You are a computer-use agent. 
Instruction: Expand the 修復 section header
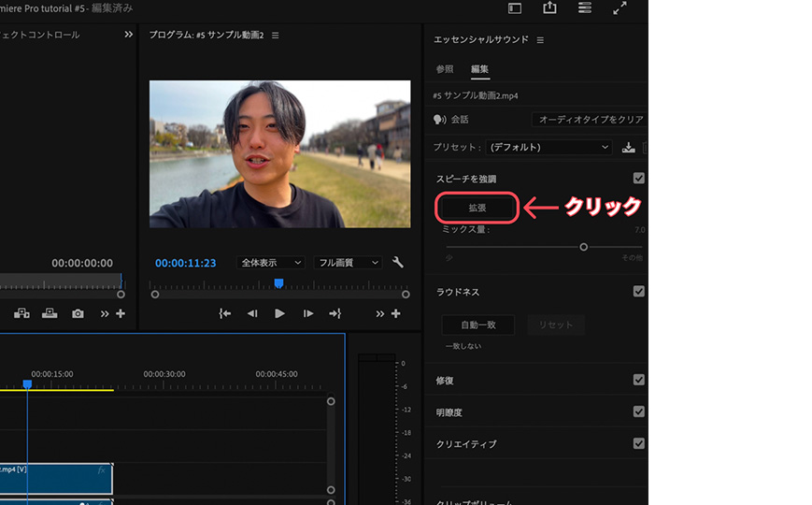445,381
